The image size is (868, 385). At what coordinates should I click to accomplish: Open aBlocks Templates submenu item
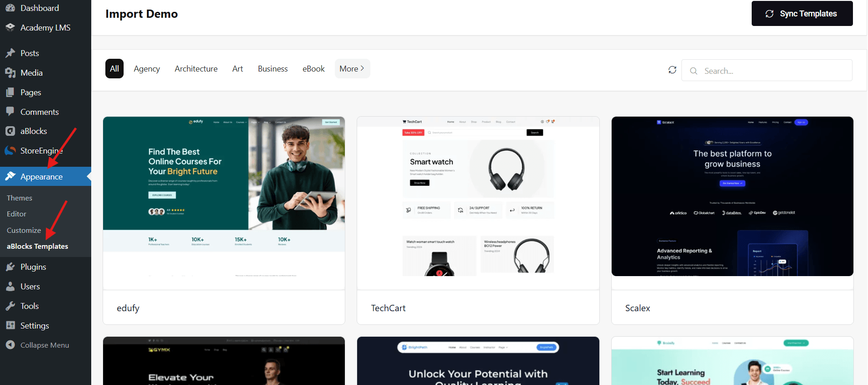click(37, 246)
